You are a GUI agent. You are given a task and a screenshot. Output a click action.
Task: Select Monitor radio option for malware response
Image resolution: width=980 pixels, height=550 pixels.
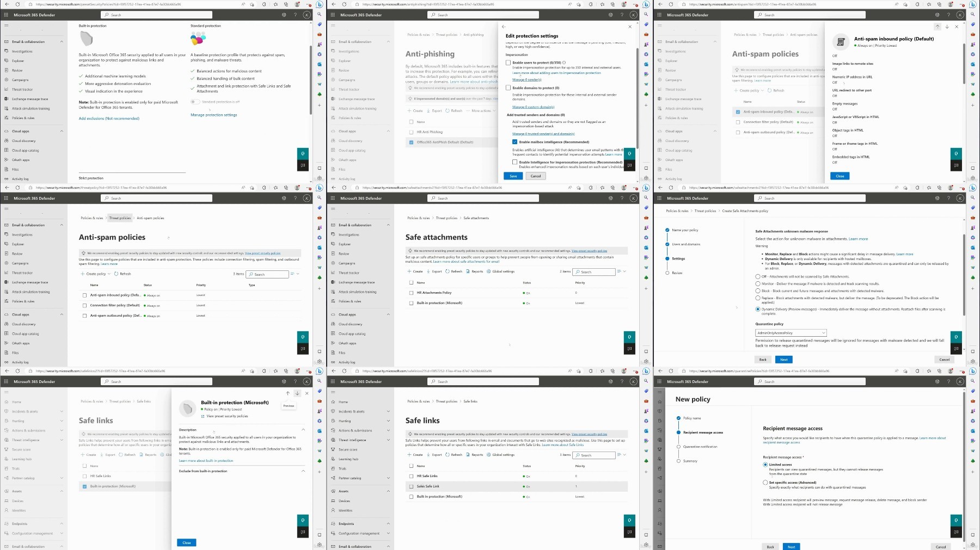[x=758, y=283]
